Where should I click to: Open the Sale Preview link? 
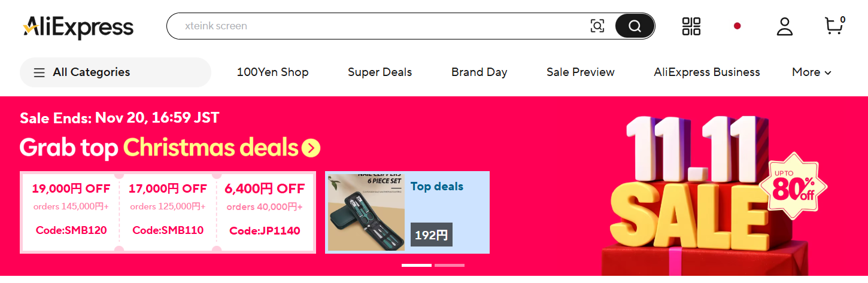580,72
